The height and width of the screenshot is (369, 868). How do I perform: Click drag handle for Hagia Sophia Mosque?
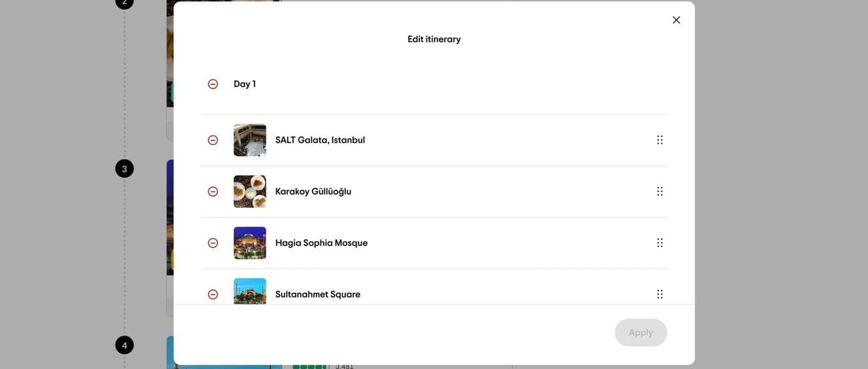pos(660,243)
